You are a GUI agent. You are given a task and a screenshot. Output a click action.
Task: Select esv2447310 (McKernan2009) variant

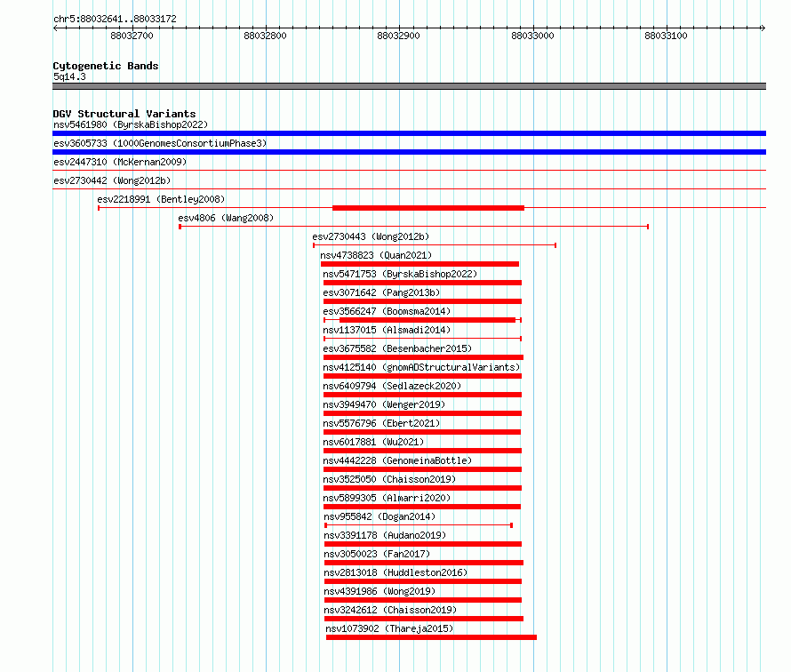[120, 162]
